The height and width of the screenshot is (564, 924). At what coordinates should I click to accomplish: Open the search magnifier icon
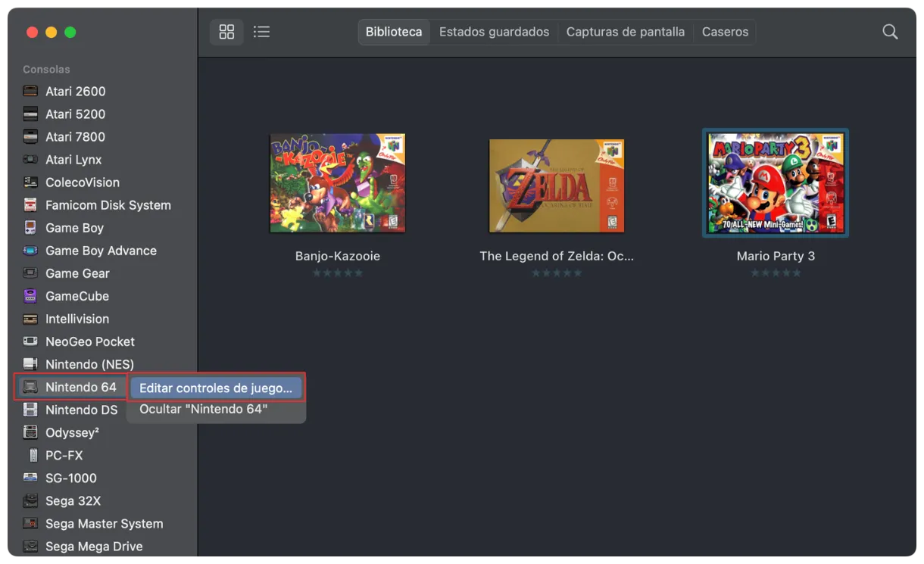(890, 32)
